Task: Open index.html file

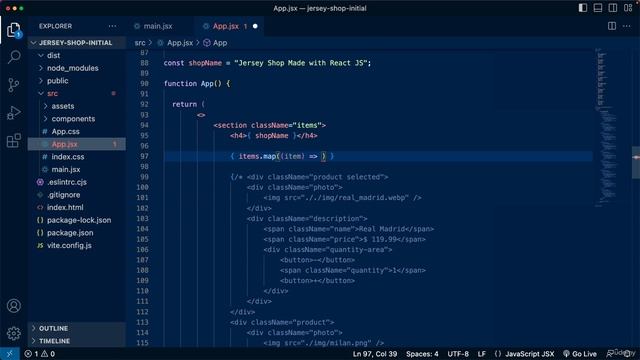Action: coord(77,207)
